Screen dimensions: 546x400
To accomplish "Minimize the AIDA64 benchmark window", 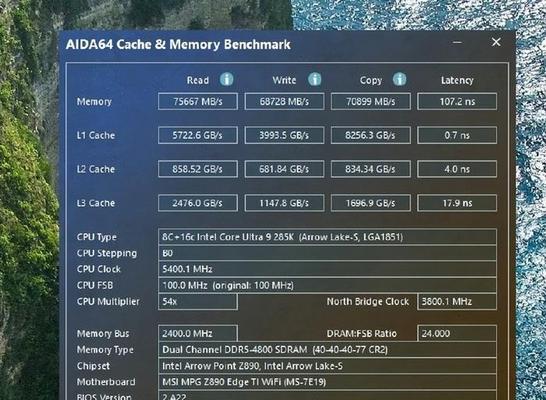I will 457,42.
